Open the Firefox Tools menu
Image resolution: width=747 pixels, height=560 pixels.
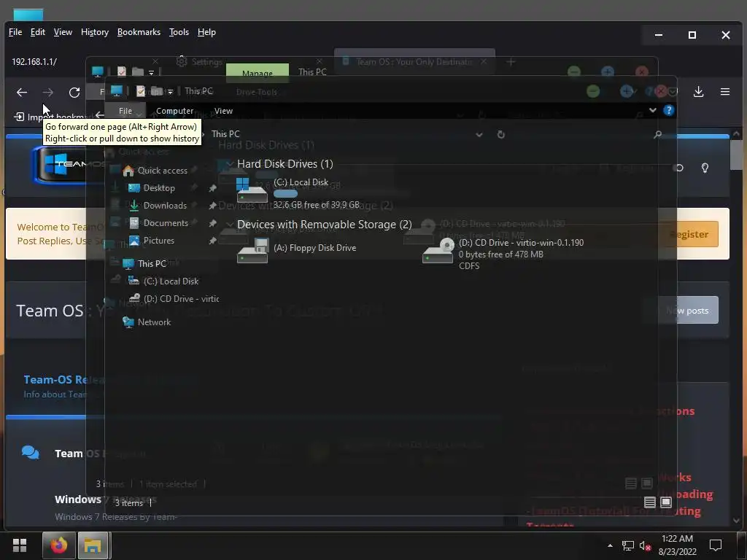pos(179,32)
